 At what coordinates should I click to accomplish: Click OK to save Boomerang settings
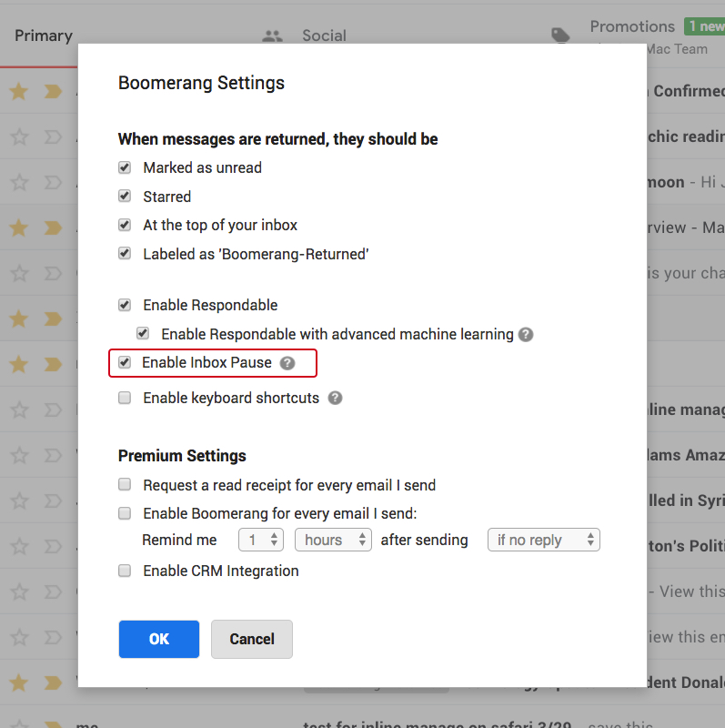click(159, 639)
